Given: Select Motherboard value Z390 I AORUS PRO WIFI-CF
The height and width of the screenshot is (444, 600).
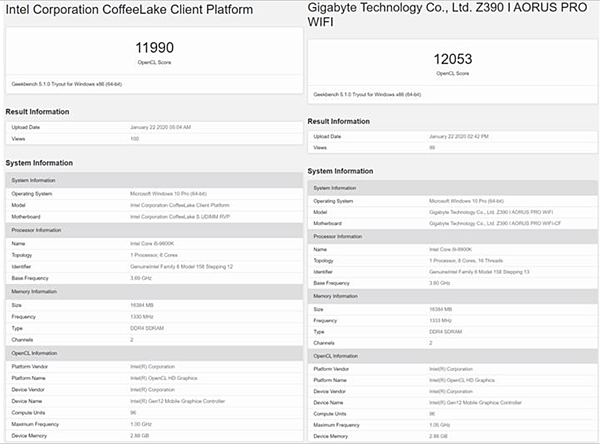Looking at the screenshot, I should 495,223.
